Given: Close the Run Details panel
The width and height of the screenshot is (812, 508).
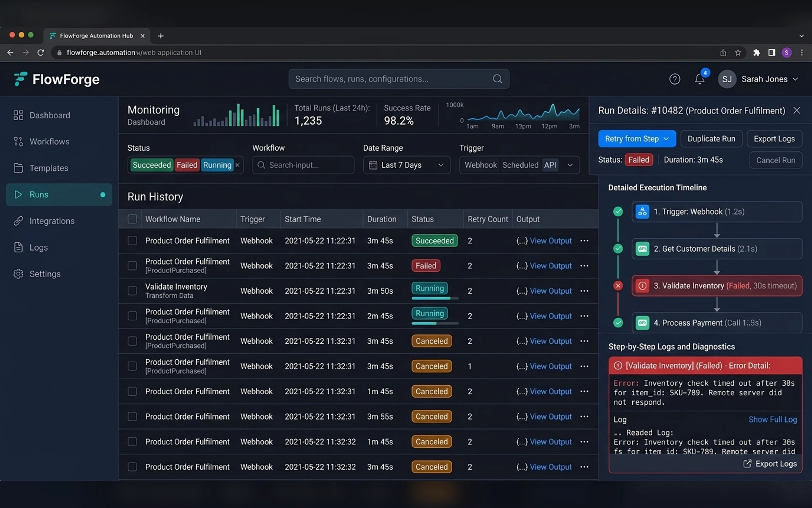Looking at the screenshot, I should 796,110.
